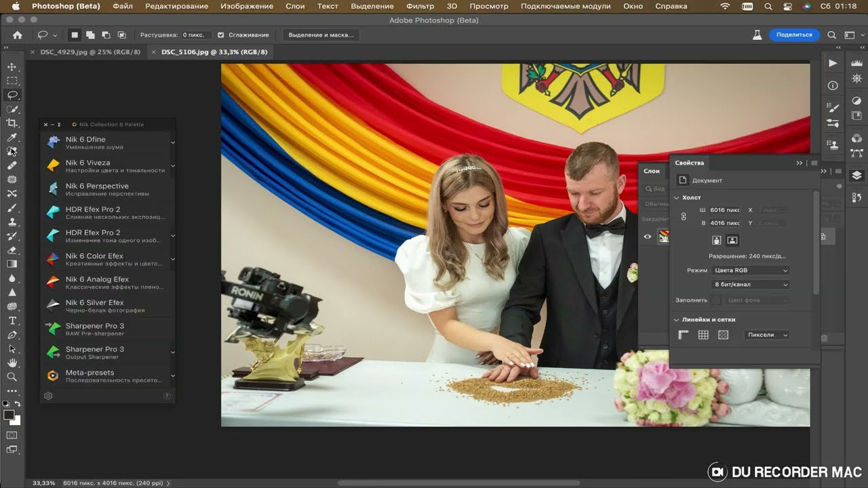
Task: Select the Horizontal Type tool
Action: 12,321
